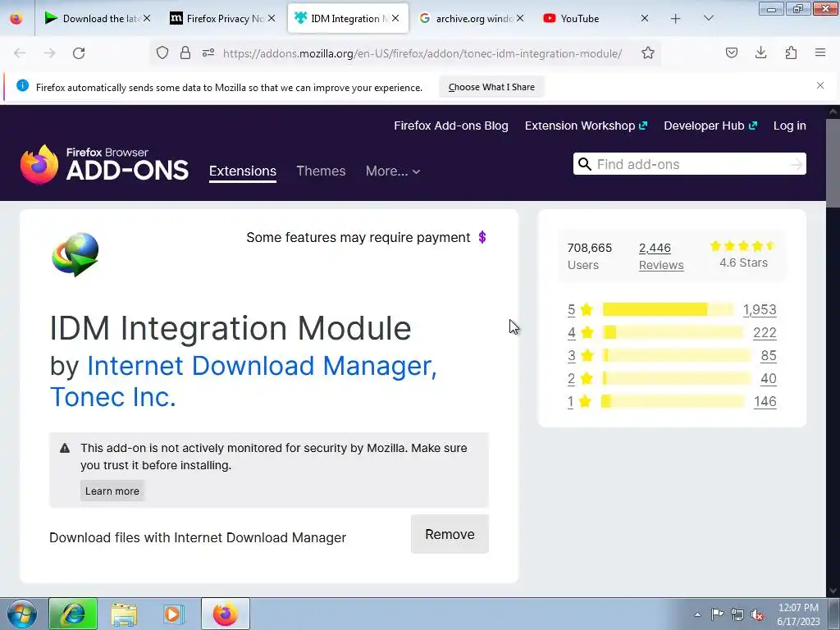Close the IDM Integration tab
This screenshot has height=630, width=840.
point(395,18)
